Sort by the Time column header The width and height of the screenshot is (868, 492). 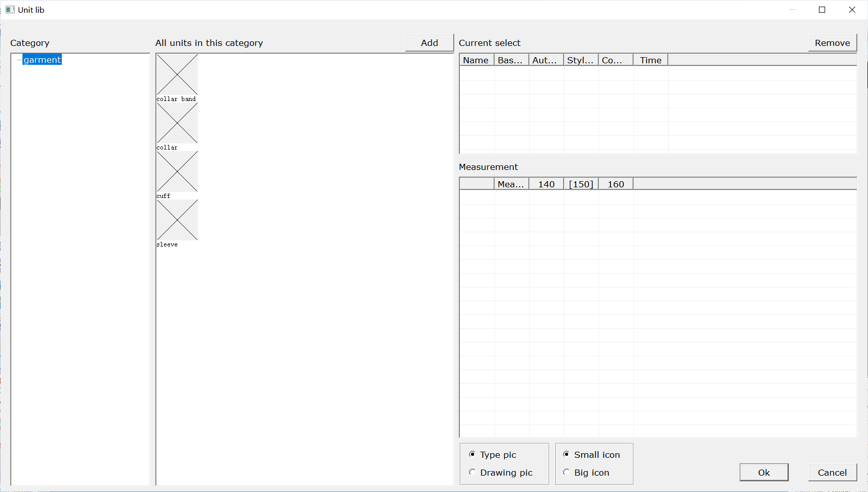click(x=650, y=60)
